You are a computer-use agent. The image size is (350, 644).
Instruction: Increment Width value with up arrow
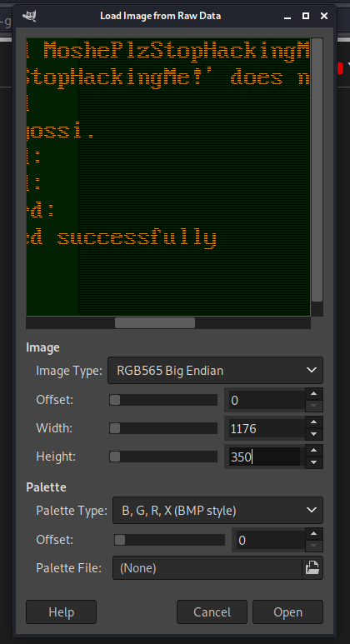click(314, 422)
